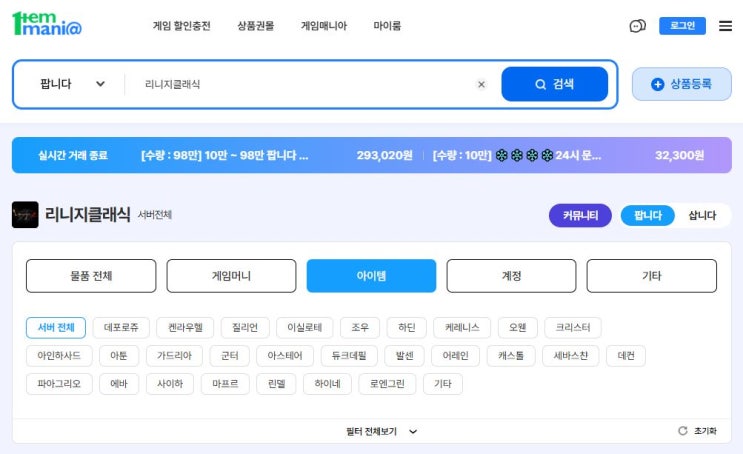
Task: Select 발센 server filter
Action: point(405,356)
